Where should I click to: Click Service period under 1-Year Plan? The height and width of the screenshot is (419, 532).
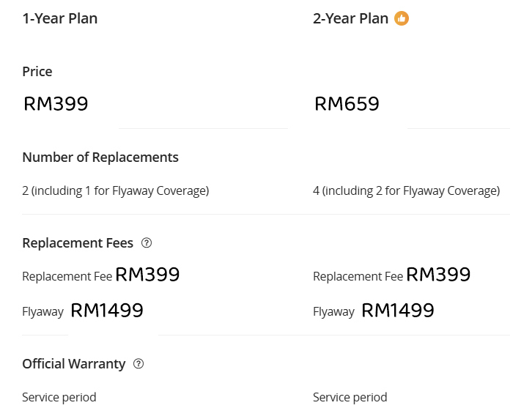click(59, 397)
